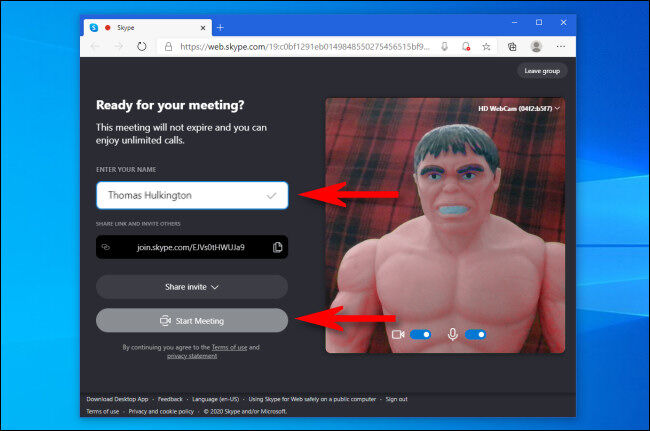The width and height of the screenshot is (650, 431).
Task: Add this page to favorites star
Action: pyautogui.click(x=487, y=46)
